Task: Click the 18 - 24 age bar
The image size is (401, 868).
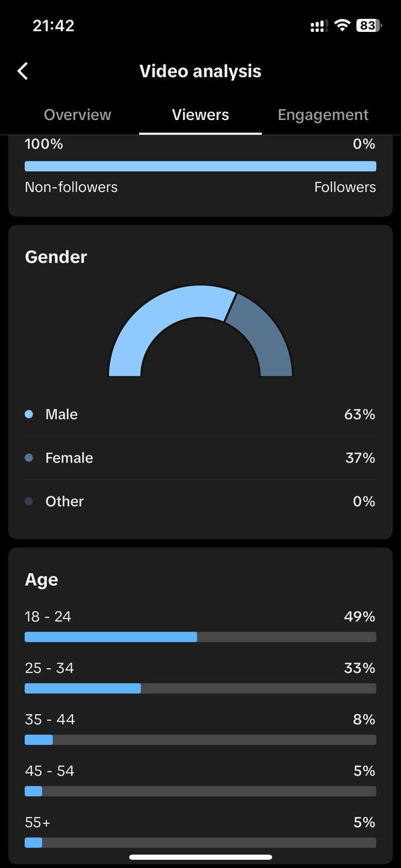Action: pyautogui.click(x=200, y=637)
